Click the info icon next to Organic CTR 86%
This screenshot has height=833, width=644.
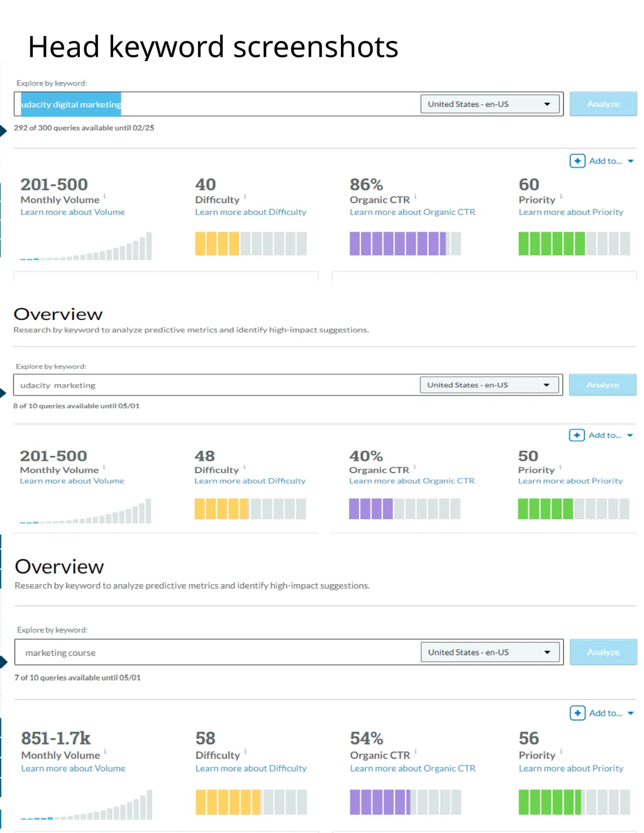point(415,196)
